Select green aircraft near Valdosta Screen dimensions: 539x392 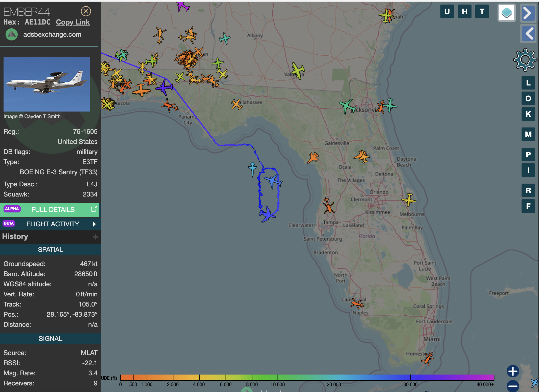(x=298, y=70)
